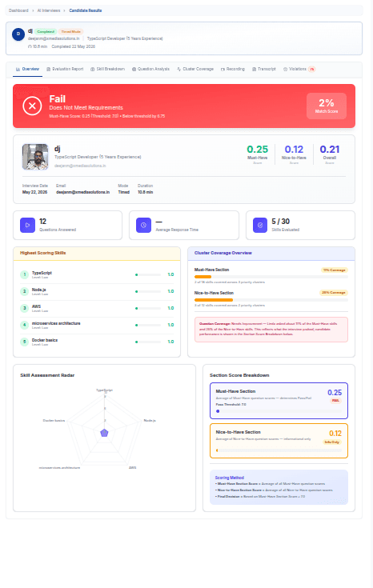Click the Skill Assessment Radar title

pos(47,375)
